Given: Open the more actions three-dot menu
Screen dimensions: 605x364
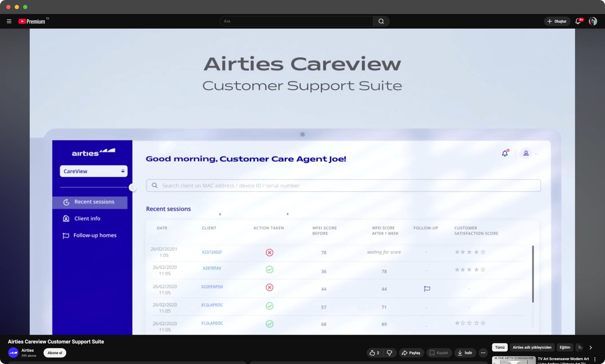Looking at the screenshot, I should pos(483,353).
